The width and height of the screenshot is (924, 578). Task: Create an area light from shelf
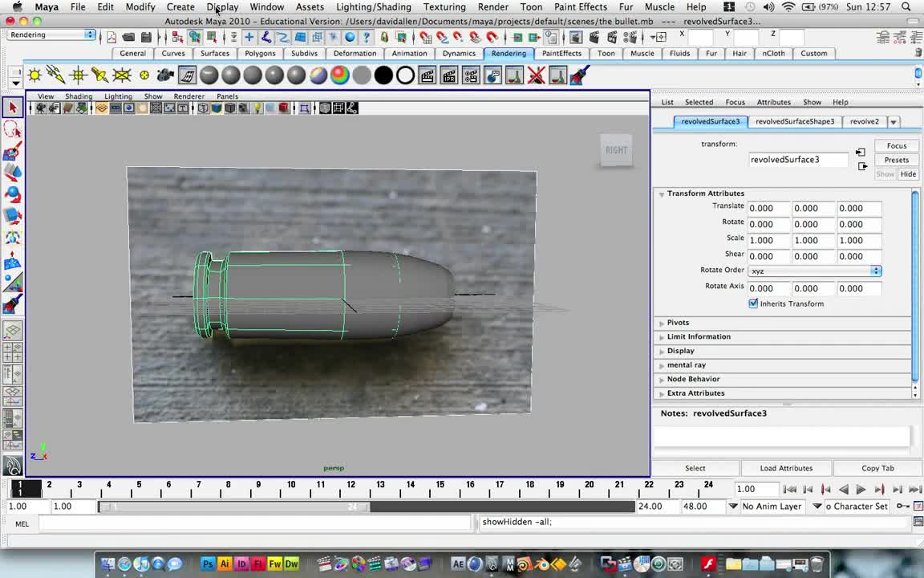click(x=121, y=75)
